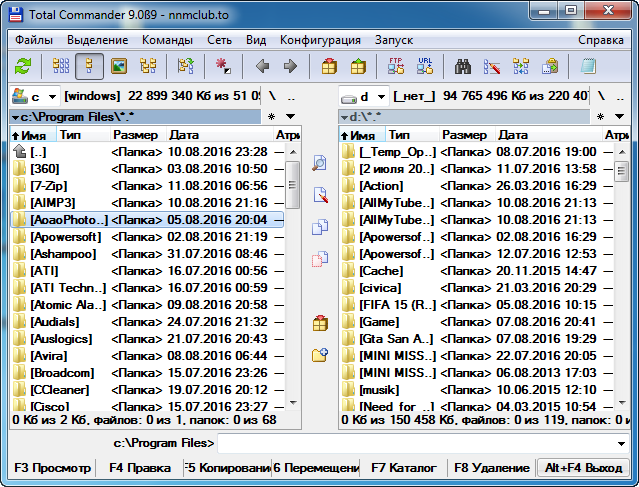The image size is (639, 487).
Task: Open the Файлы menu
Action: pos(34,40)
